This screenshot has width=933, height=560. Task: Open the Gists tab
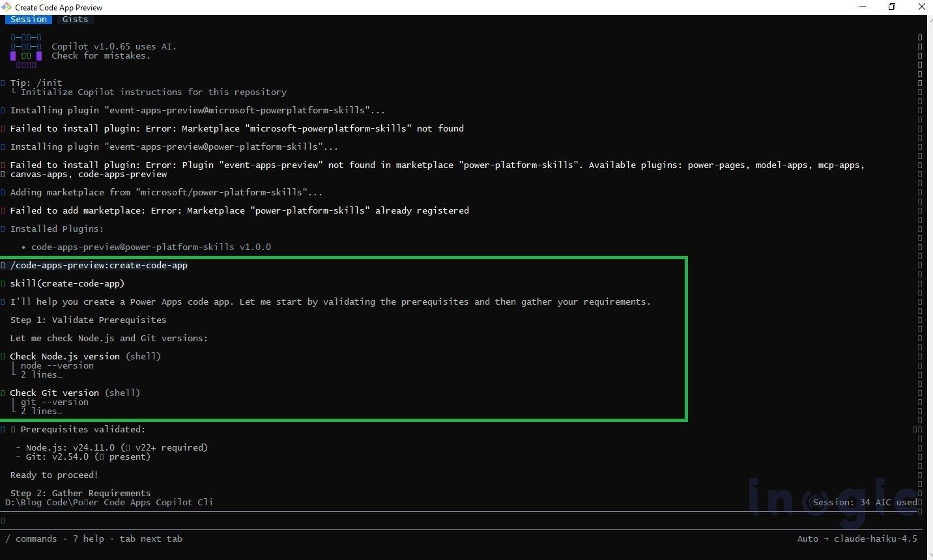pos(76,20)
